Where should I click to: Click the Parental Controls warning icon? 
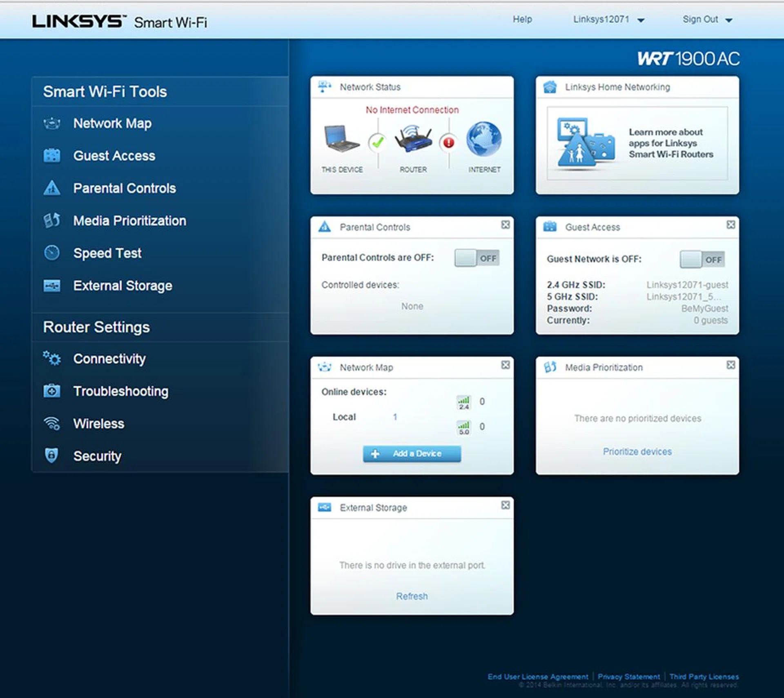click(x=52, y=188)
